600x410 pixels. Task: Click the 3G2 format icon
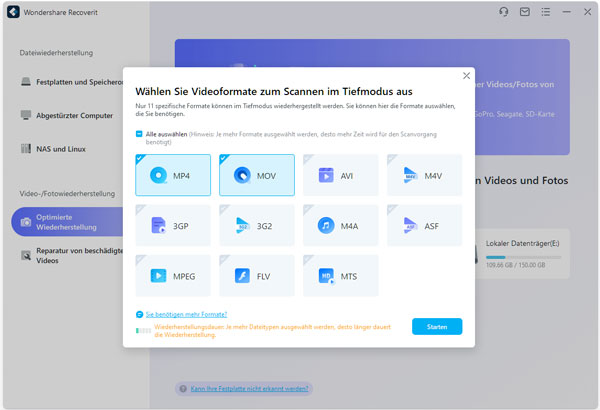242,225
